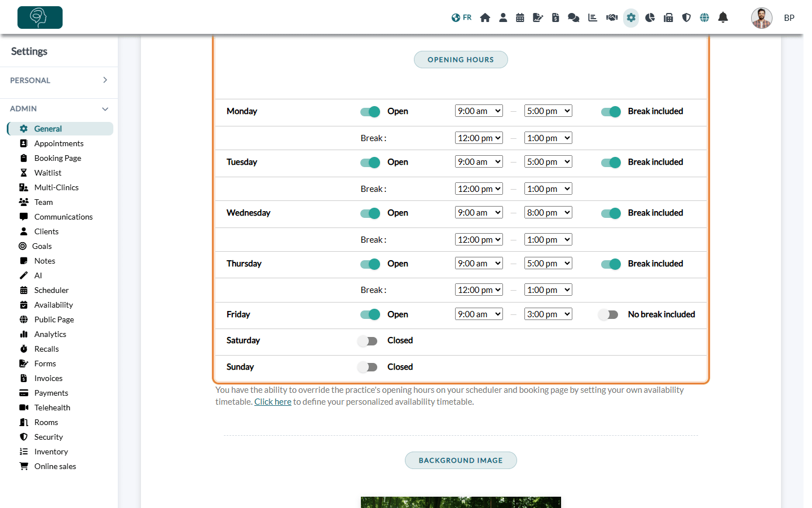Open Telehealth settings in sidebar
812x508 pixels.
pos(52,408)
